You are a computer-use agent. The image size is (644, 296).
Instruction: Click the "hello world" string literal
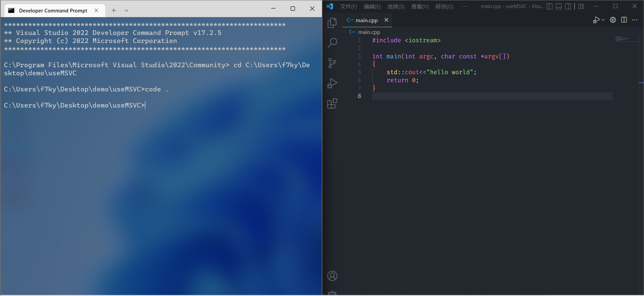tap(450, 72)
